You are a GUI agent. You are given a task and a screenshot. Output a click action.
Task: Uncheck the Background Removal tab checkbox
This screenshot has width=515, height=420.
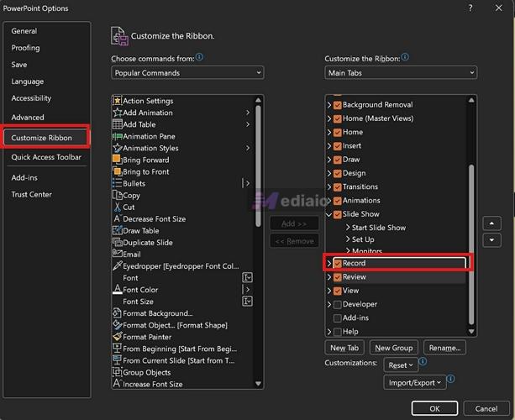(x=337, y=105)
